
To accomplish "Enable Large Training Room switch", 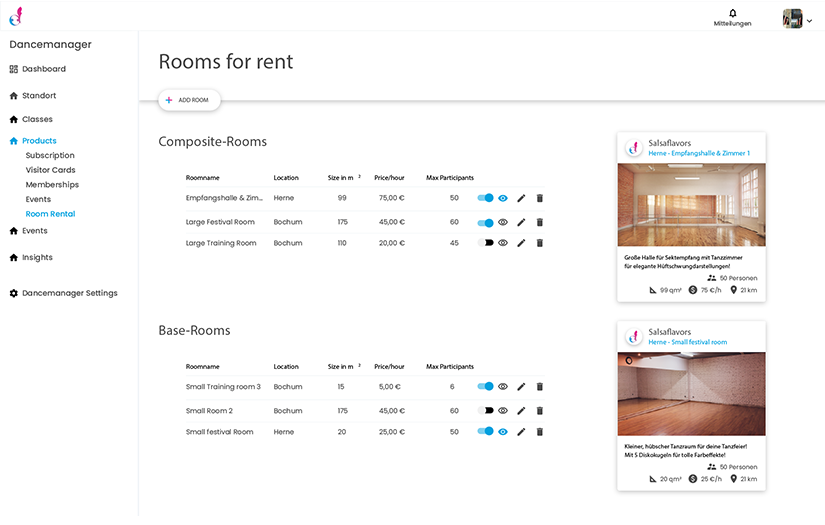I will (485, 243).
